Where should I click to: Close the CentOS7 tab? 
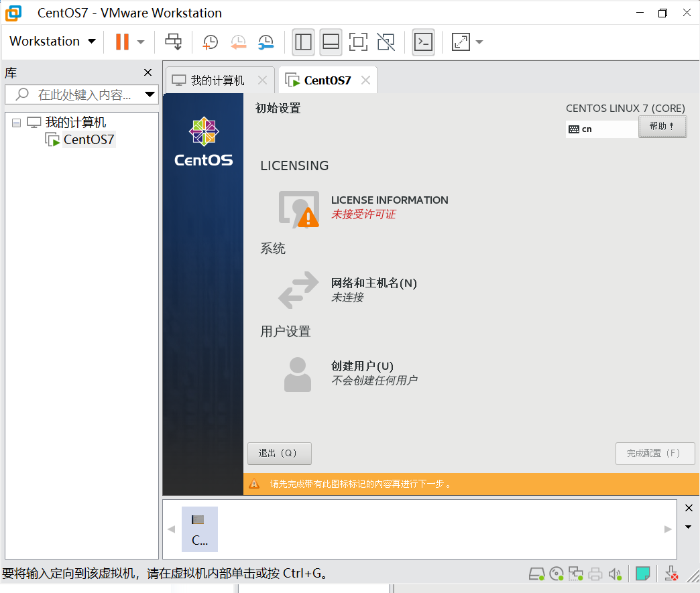(365, 80)
